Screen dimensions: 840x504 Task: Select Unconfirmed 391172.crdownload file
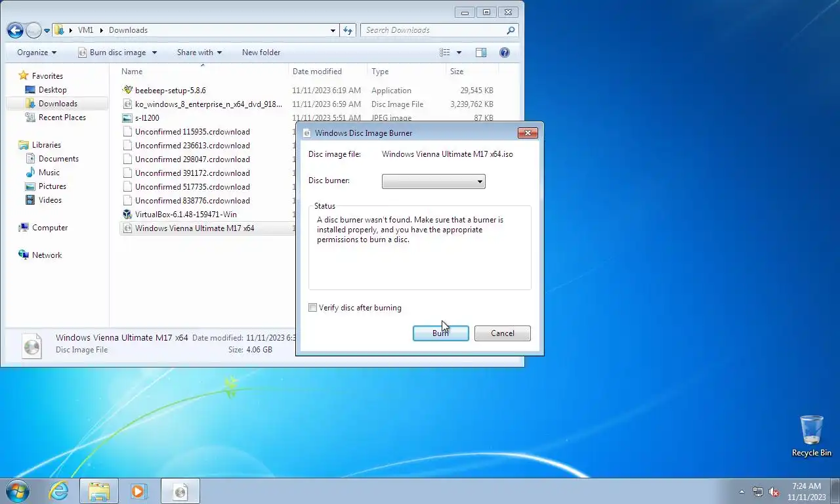(192, 173)
